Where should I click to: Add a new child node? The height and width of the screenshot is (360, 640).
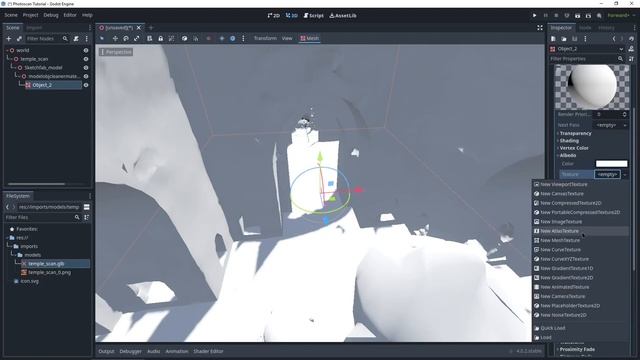[9, 38]
